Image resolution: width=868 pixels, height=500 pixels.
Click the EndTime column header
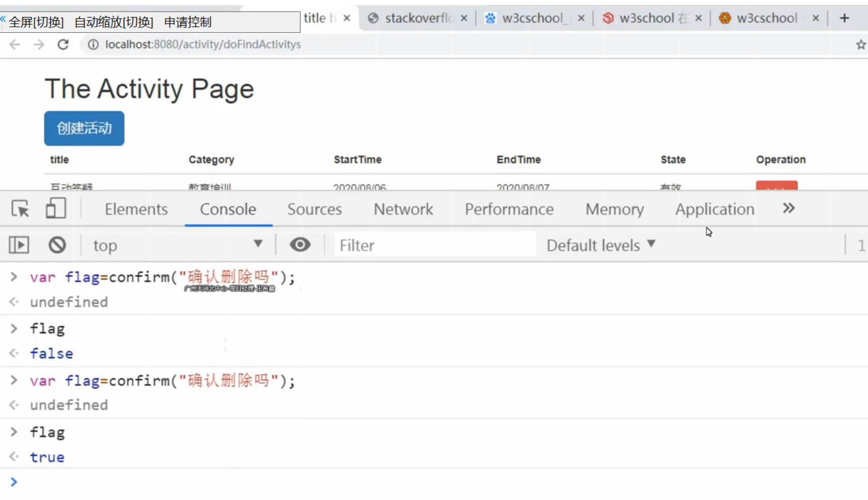click(x=518, y=160)
